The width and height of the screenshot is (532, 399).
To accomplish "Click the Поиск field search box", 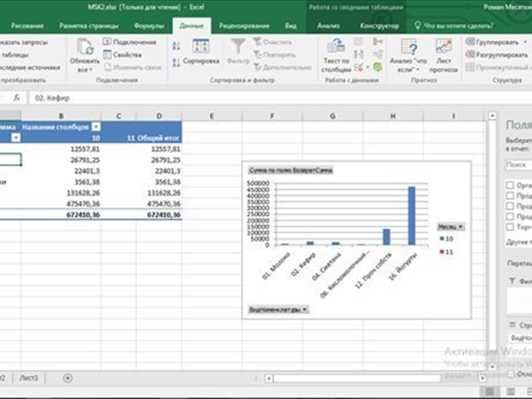I will tap(519, 164).
